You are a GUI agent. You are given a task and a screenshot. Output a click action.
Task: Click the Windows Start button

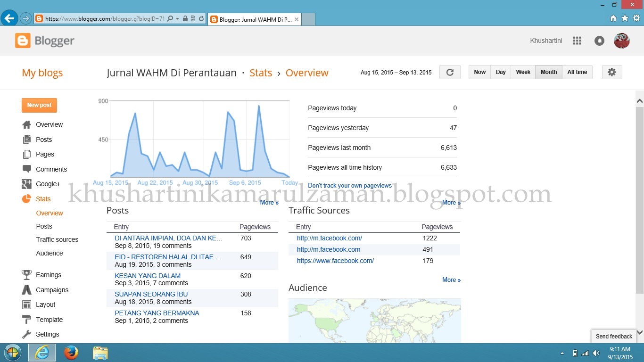pos(13,353)
